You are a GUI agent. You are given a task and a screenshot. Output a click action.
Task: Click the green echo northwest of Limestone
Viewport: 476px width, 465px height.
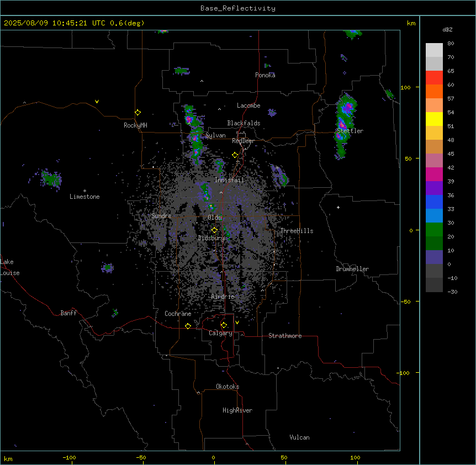[x=50, y=179]
